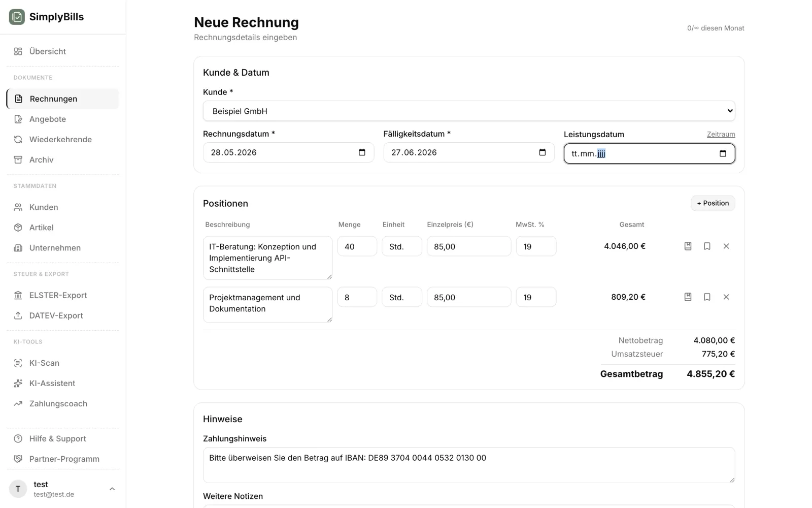Click the Archiv box icon
Image resolution: width=812 pixels, height=508 pixels.
click(18, 160)
